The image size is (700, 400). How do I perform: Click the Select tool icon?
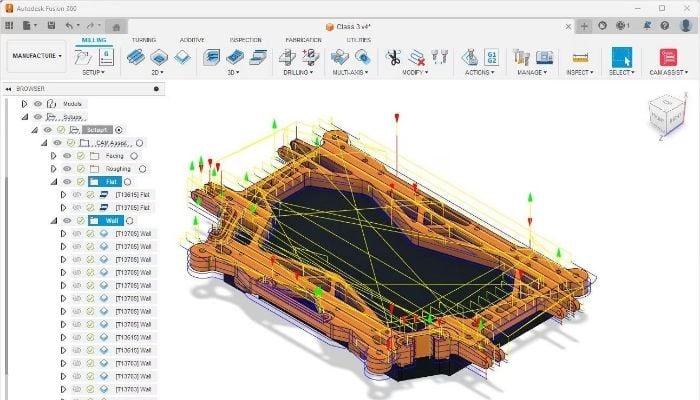[x=622, y=57]
